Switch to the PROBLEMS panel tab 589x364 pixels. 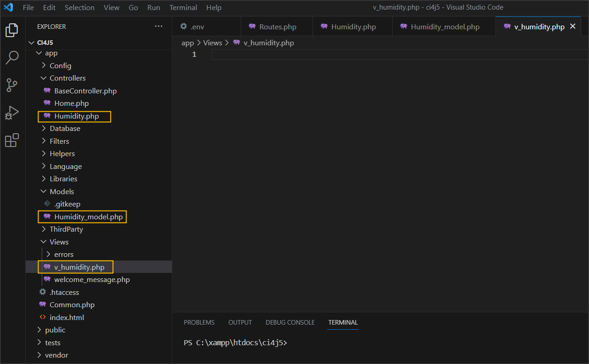(199, 322)
